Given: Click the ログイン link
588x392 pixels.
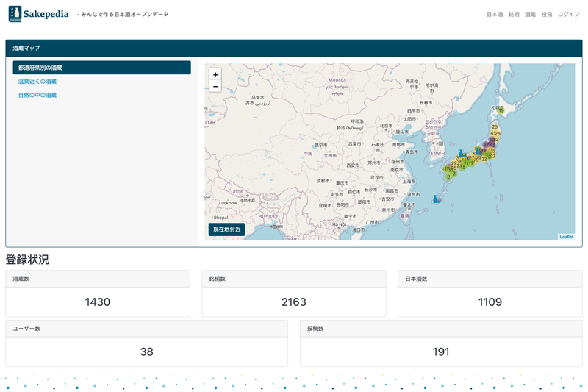Looking at the screenshot, I should point(568,14).
